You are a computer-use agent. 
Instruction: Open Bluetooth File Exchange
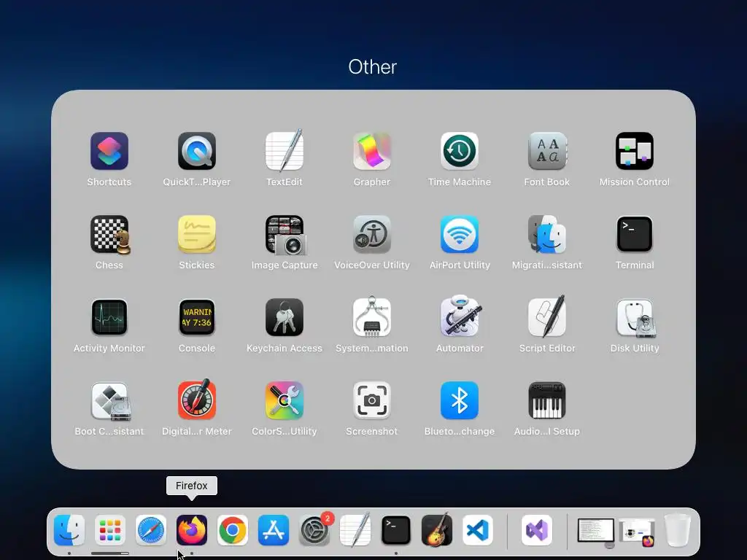pos(460,400)
